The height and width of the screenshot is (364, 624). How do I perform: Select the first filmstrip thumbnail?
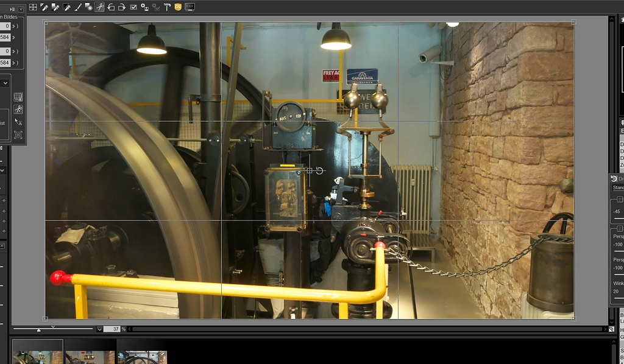38,357
